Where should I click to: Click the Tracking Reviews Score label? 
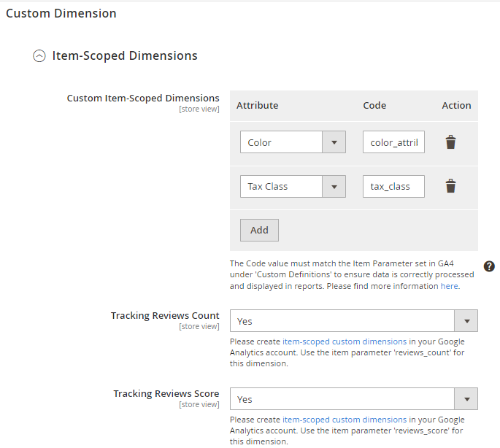(166, 393)
